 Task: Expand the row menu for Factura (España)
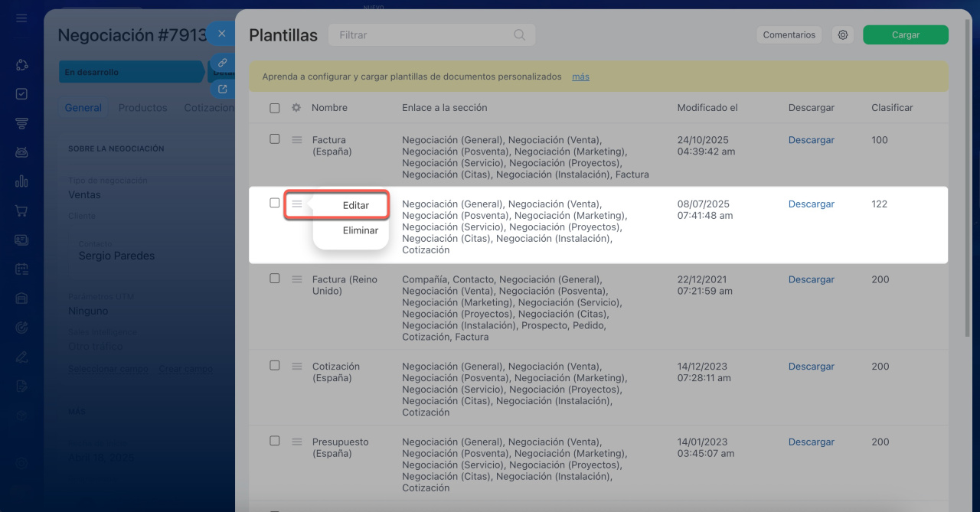pos(296,140)
